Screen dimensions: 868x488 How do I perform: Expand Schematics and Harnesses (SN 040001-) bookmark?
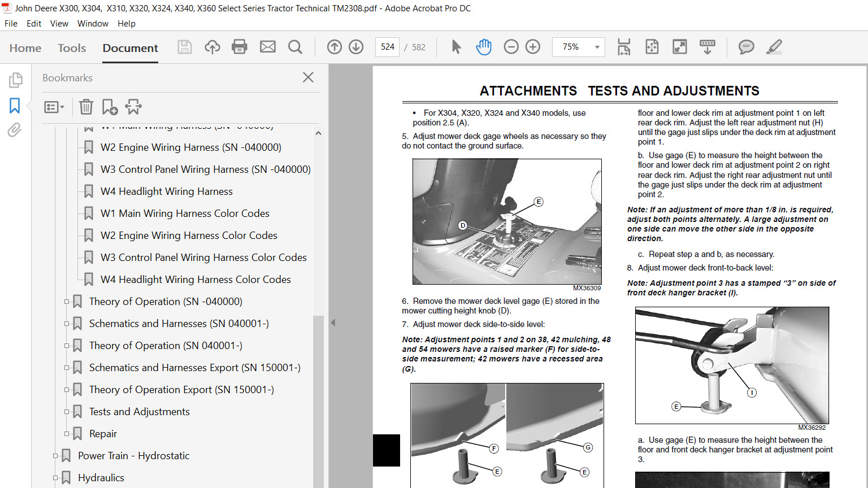pyautogui.click(x=67, y=324)
